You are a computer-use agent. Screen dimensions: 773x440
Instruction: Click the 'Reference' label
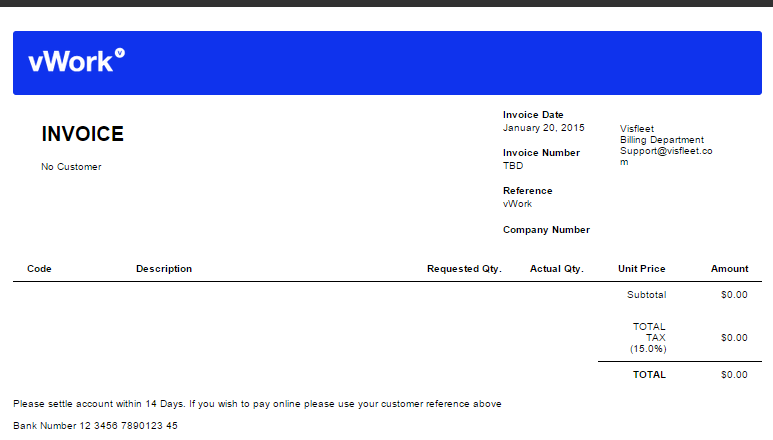[x=527, y=191]
